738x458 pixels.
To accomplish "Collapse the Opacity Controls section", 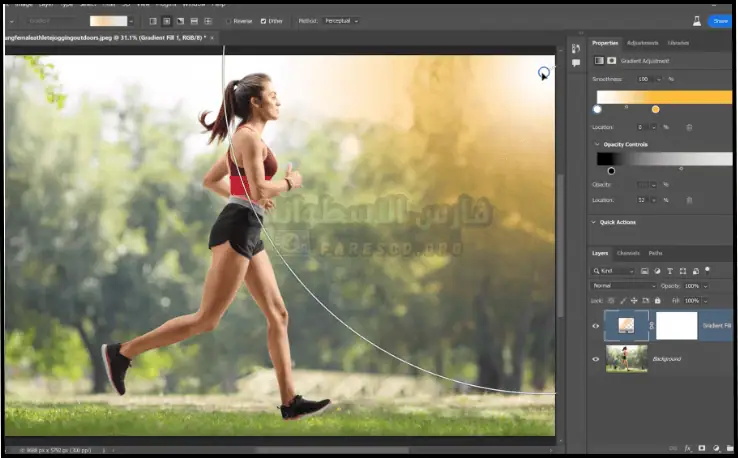I will click(x=597, y=144).
